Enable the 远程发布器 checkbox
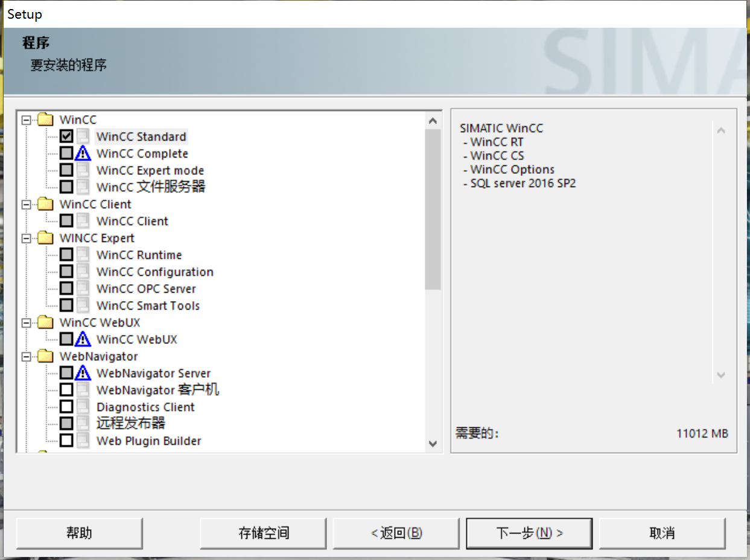 [66, 424]
